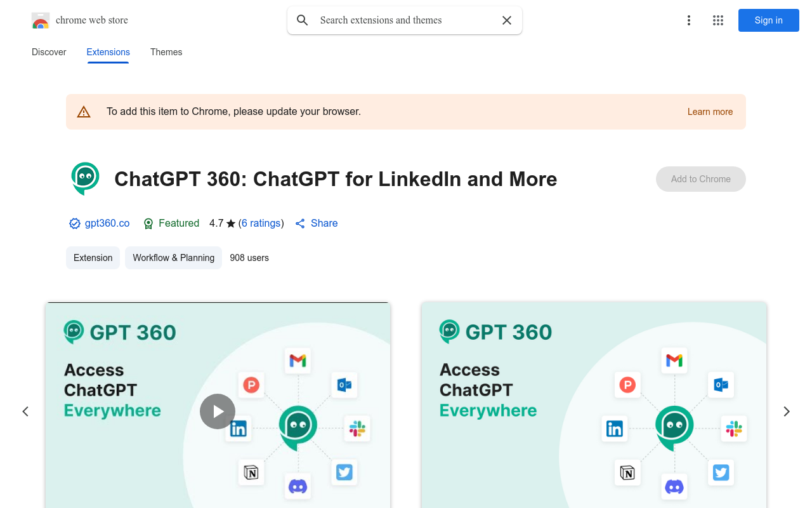Viewport: 812px width, 508px height.
Task: Select the Extension category chip
Action: pyautogui.click(x=93, y=258)
